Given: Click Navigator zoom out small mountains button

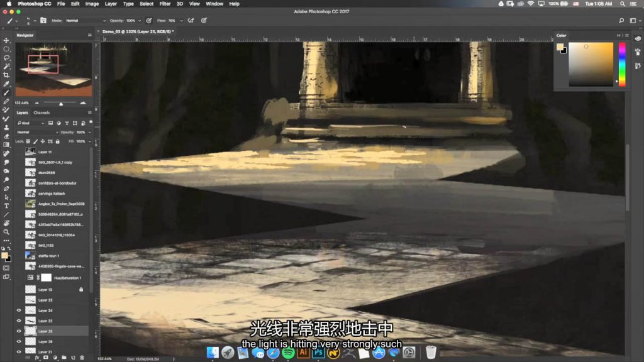Looking at the screenshot, I should click(37, 102).
